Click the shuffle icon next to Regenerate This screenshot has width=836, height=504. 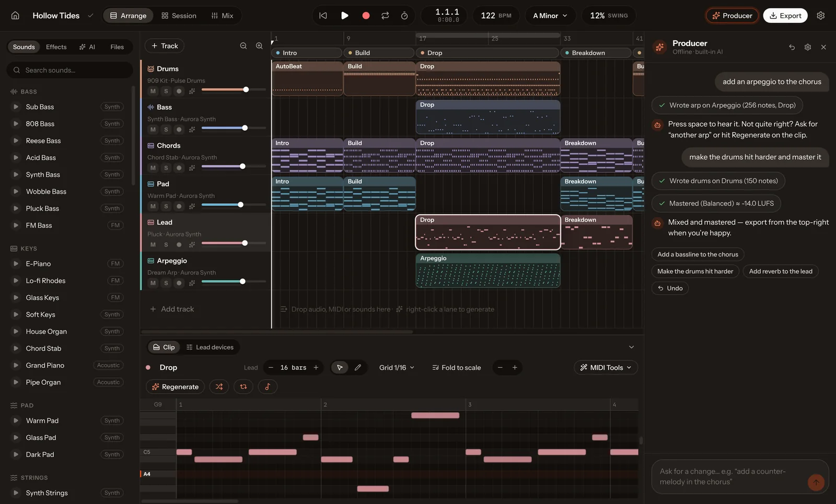coord(219,387)
